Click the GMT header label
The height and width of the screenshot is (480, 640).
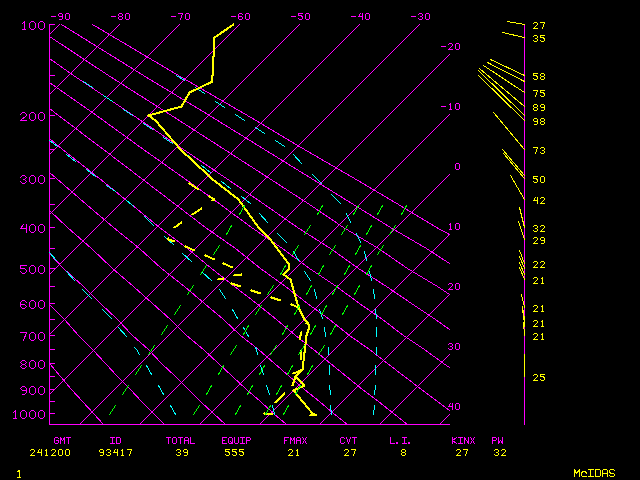coord(65,440)
